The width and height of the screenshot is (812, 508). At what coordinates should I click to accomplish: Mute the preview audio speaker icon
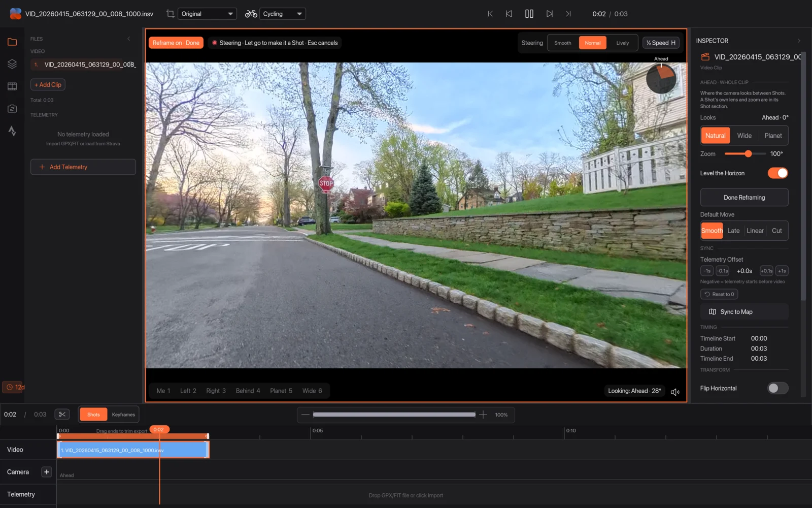[675, 392]
